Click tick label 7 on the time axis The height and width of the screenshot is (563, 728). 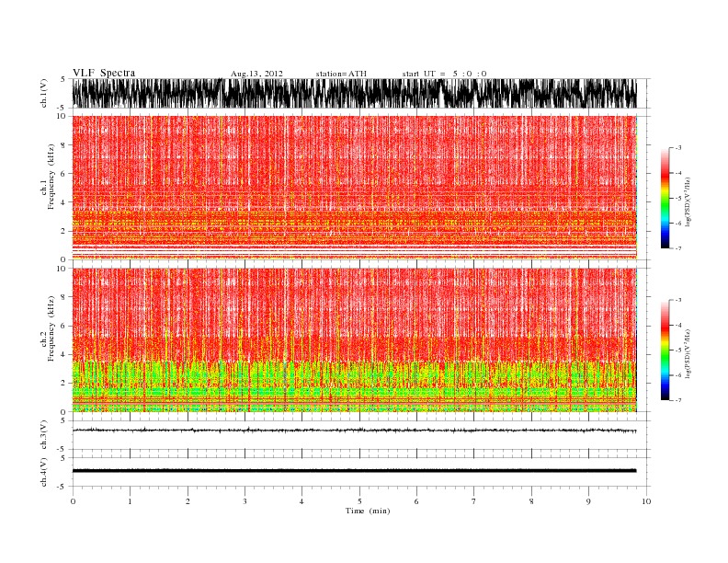(474, 501)
